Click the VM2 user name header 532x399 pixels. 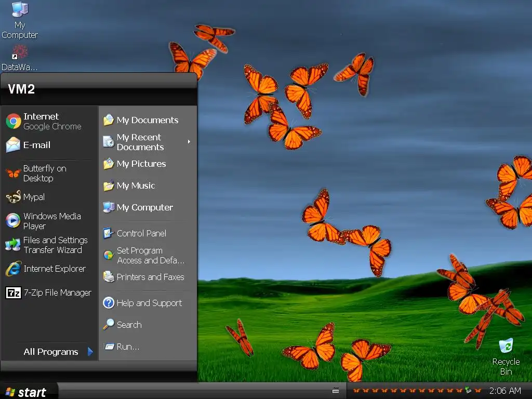pyautogui.click(x=21, y=89)
